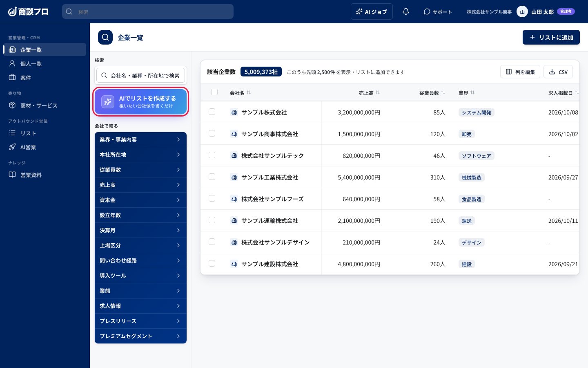This screenshot has height=368, width=588.
Task: Expand the プレスリリース filter
Action: [x=140, y=321]
